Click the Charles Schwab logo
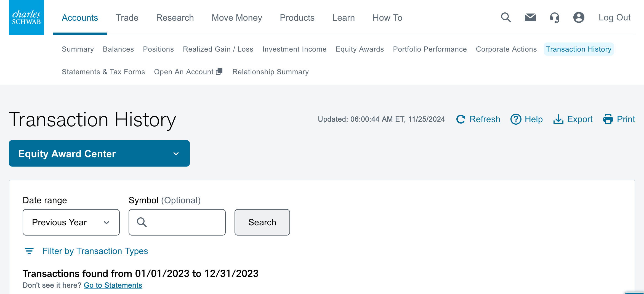 click(26, 18)
